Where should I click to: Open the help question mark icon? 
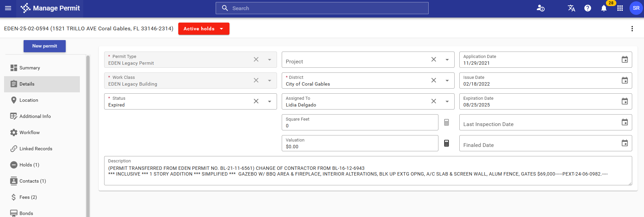pyautogui.click(x=587, y=8)
